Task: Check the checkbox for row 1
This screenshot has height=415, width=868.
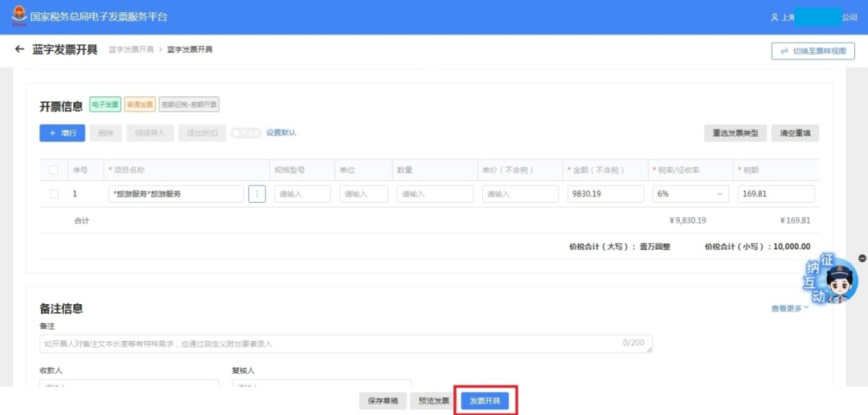Action: pos(54,194)
